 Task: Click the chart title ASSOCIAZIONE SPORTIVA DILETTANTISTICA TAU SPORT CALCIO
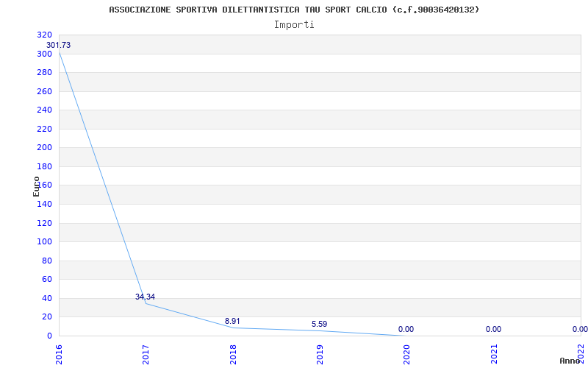[294, 10]
